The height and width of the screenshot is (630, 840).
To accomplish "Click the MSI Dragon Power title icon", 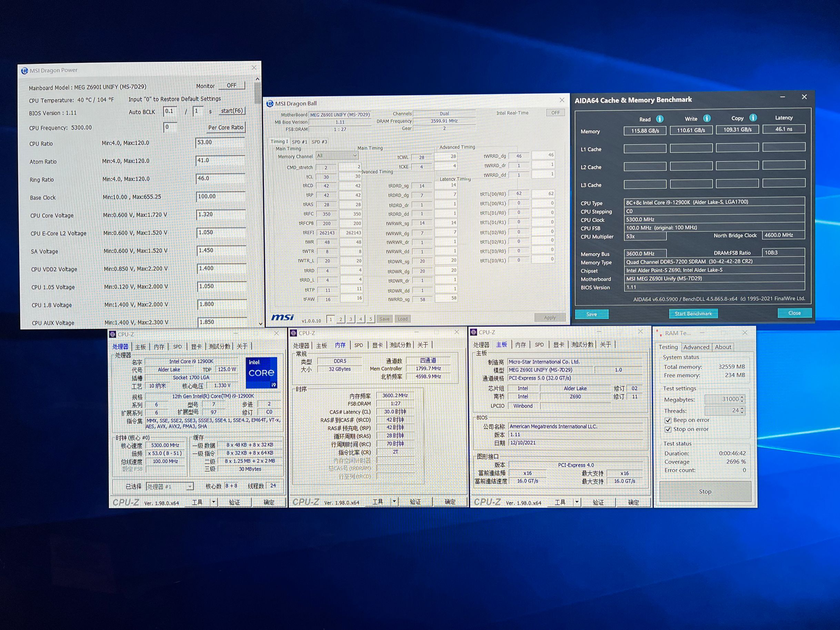I will pos(24,71).
